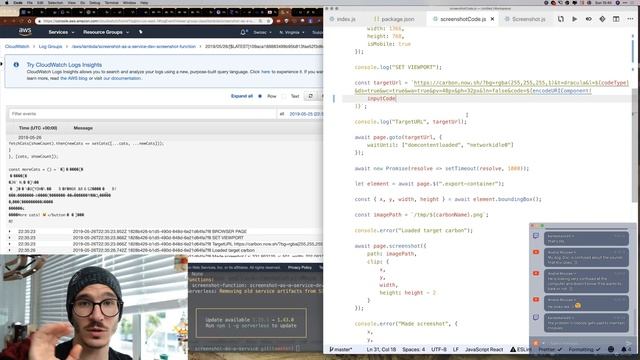The height and width of the screenshot is (360, 640).
Task: Click the YouTube icon on second chat message
Action: 536,252
